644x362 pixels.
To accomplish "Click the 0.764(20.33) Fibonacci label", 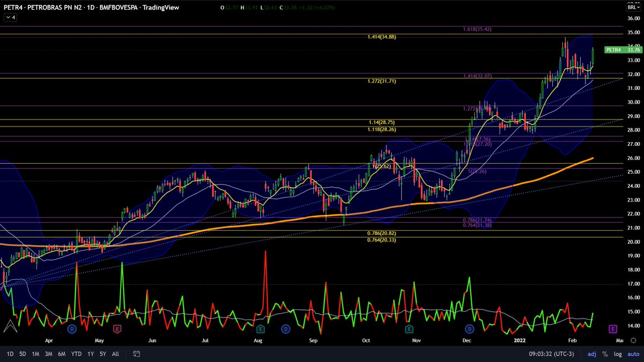I will coord(382,240).
